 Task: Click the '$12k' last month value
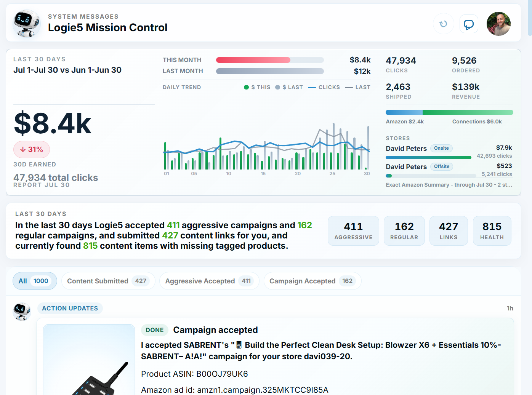(x=362, y=71)
